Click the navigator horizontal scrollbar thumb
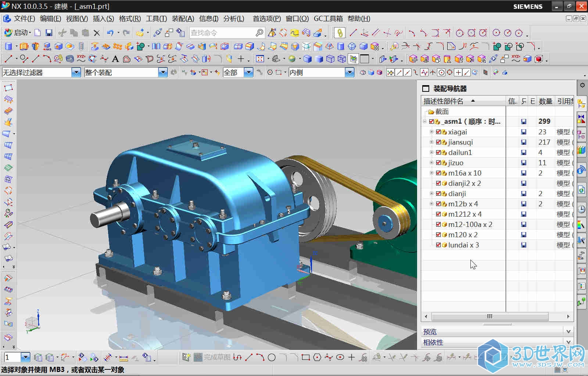Viewport: 588px width, 376px height. (x=490, y=316)
